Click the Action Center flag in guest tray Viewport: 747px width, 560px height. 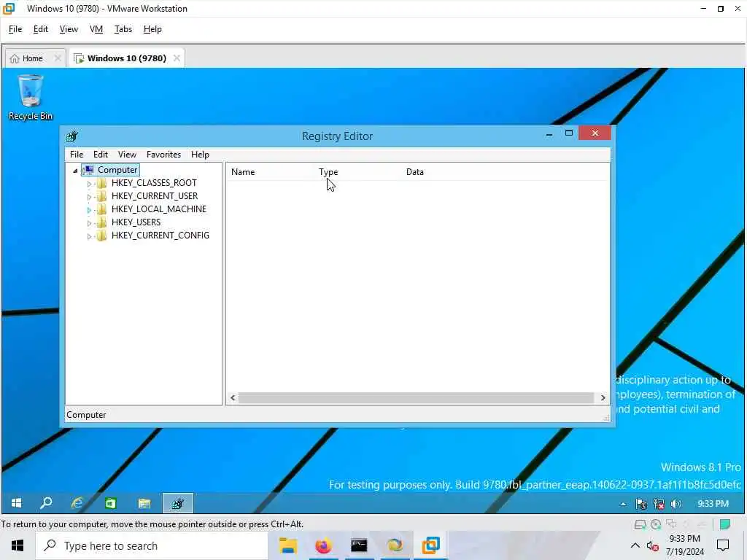(641, 504)
